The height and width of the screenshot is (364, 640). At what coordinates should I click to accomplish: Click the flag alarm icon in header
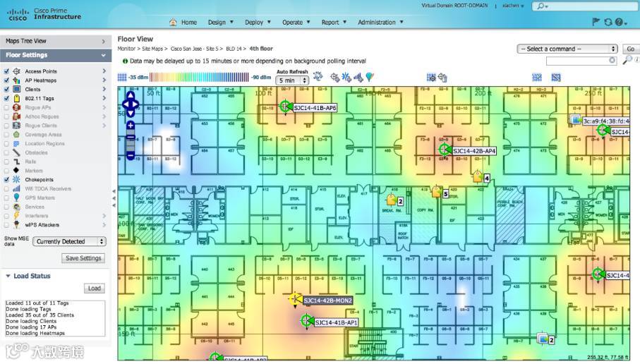(x=596, y=22)
